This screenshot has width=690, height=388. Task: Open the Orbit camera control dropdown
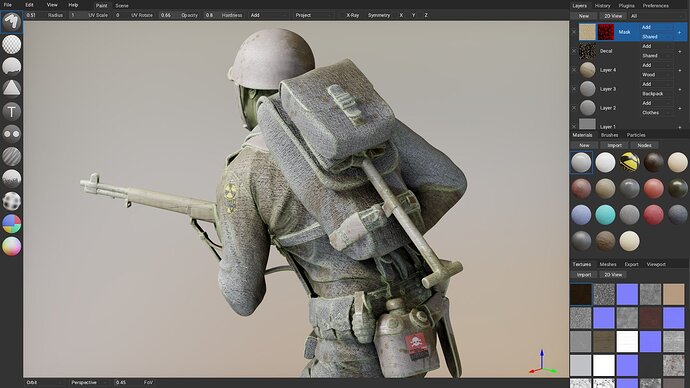pos(44,383)
